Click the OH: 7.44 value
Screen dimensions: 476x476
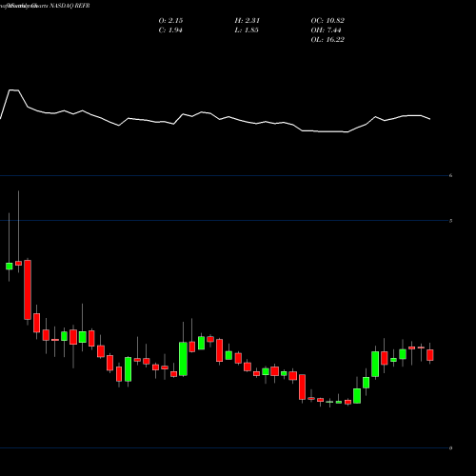click(326, 30)
